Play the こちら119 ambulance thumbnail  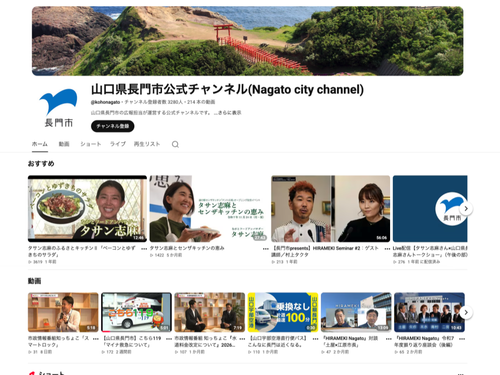(136, 312)
